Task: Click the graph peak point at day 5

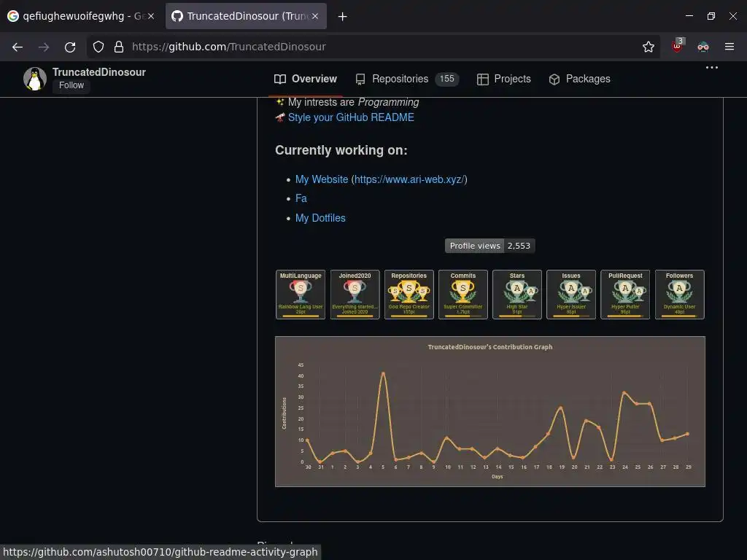Action: point(383,373)
